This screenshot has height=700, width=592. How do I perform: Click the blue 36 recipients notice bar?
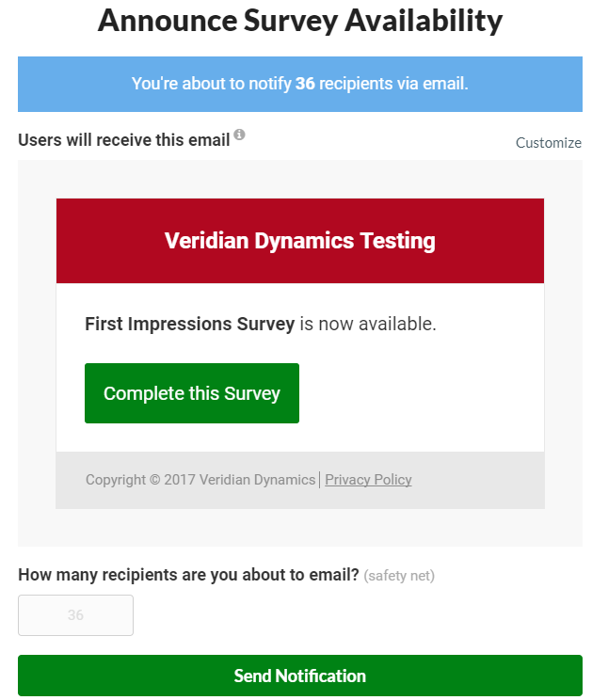coord(300,84)
